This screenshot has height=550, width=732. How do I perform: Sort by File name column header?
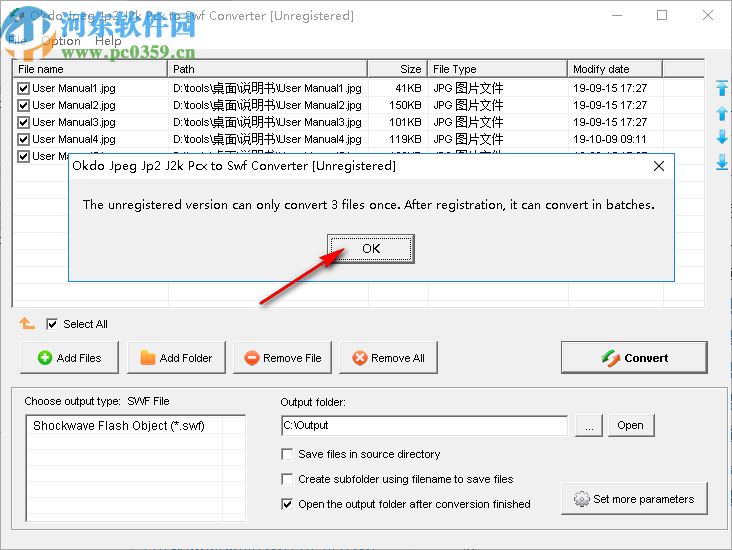[x=90, y=69]
